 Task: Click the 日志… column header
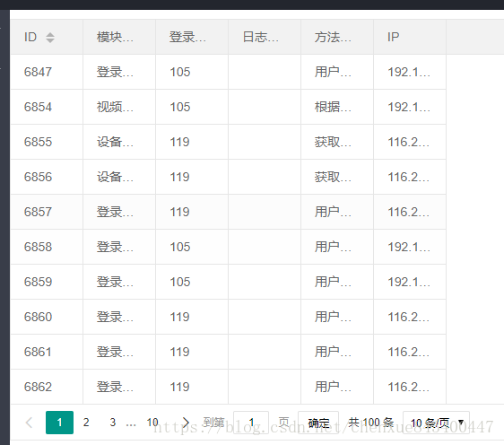coord(265,37)
